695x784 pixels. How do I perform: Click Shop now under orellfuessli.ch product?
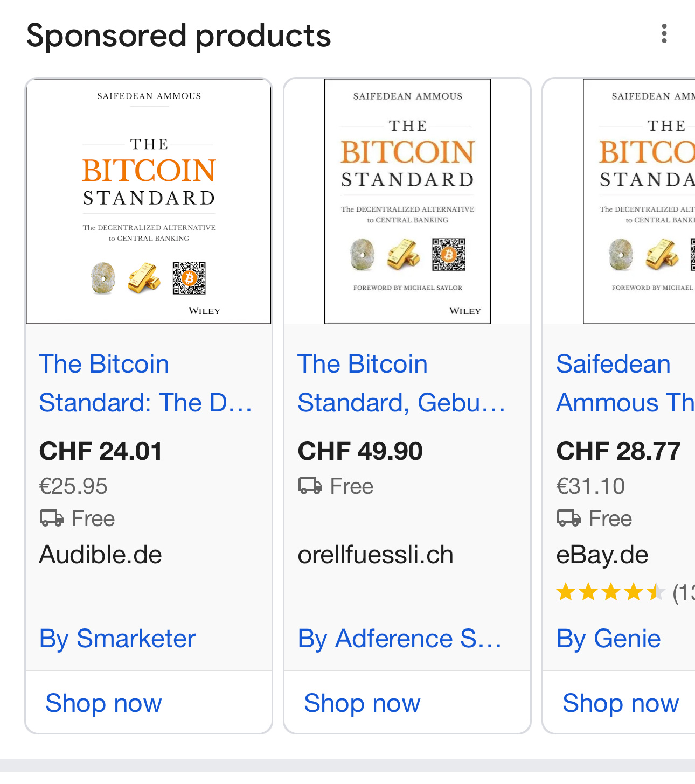pos(362,703)
